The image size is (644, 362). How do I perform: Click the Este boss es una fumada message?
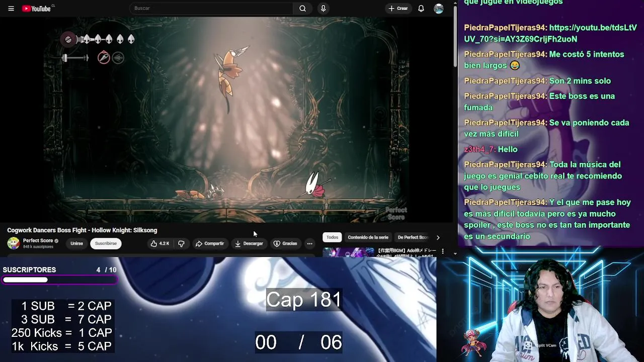click(539, 102)
